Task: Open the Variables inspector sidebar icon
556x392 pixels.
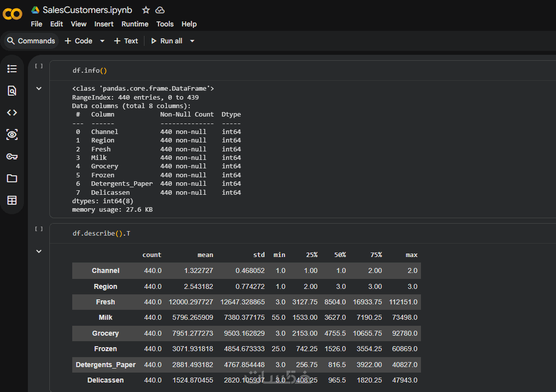Action: [12, 134]
